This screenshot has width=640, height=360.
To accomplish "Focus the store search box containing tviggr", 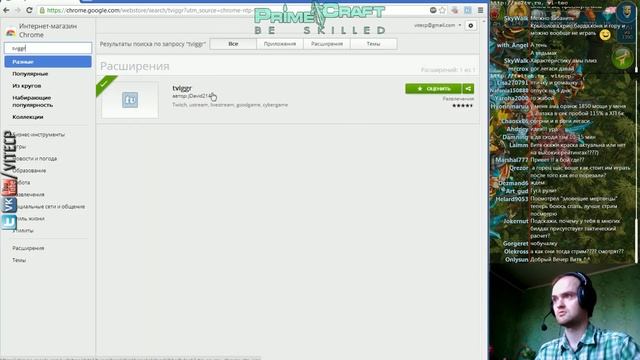I will pyautogui.click(x=48, y=48).
